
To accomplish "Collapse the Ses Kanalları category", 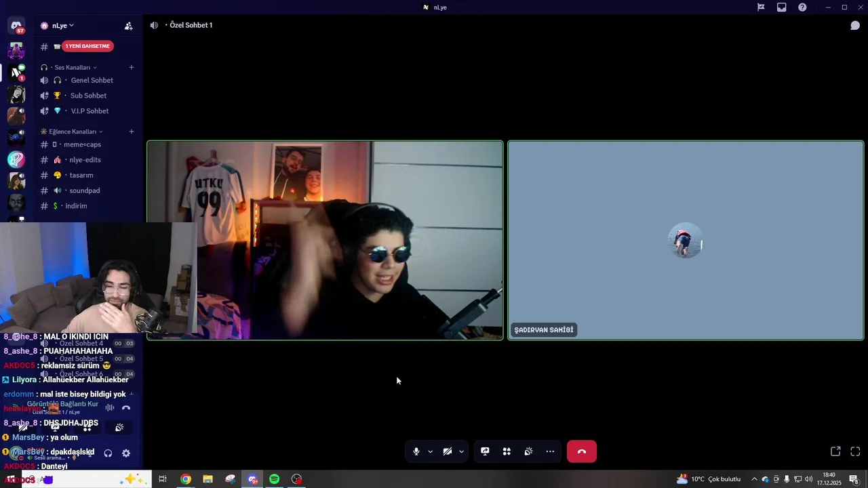I will [x=71, y=68].
